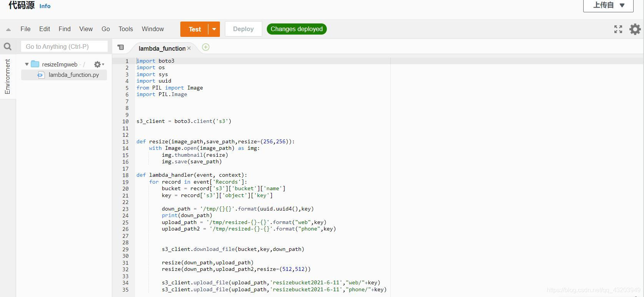Open the tab list menu icon
This screenshot has height=297, width=644.
click(121, 47)
